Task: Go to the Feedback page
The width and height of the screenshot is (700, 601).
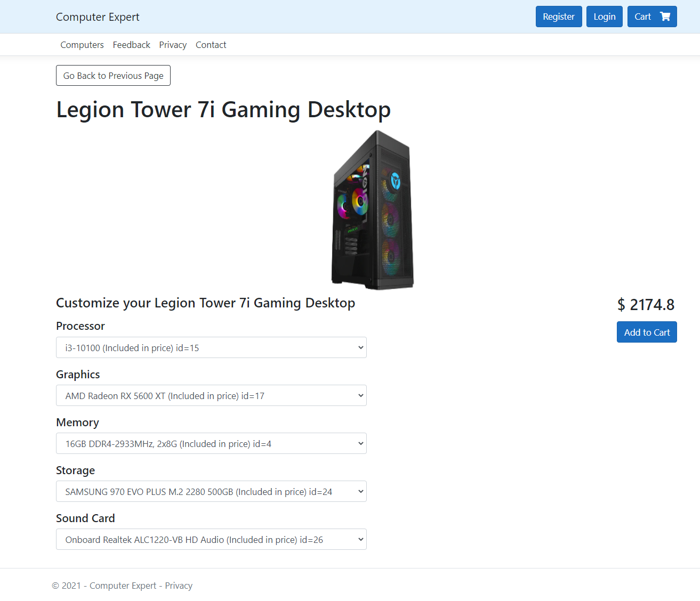Action: coord(132,45)
